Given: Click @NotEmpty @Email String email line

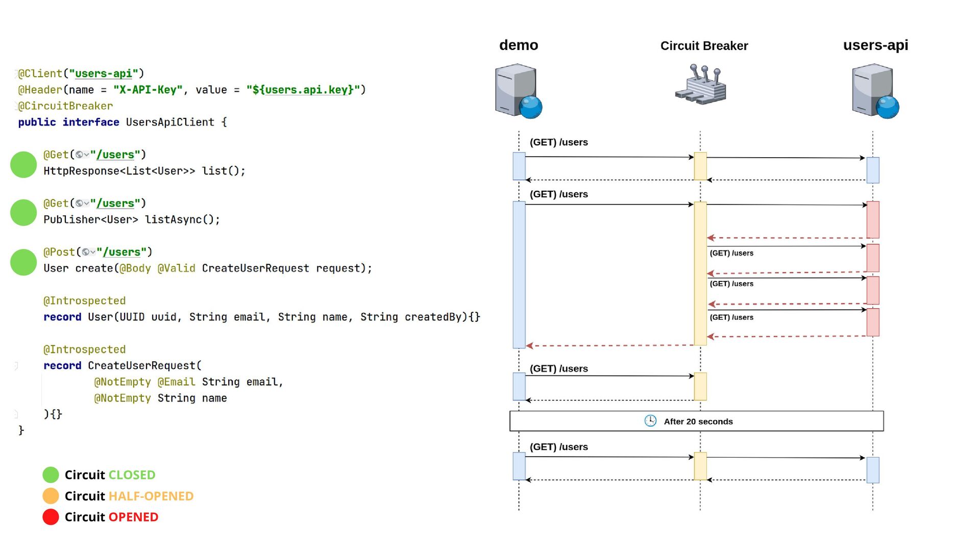Looking at the screenshot, I should (x=188, y=382).
